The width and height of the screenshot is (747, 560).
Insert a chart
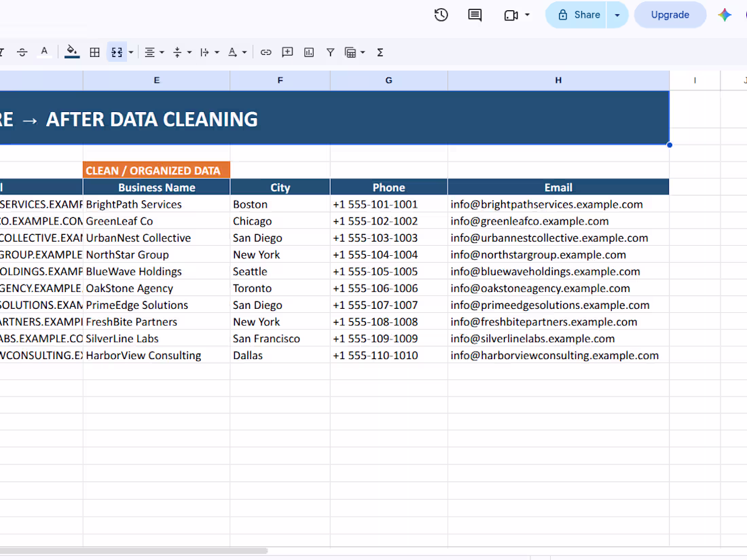point(309,52)
